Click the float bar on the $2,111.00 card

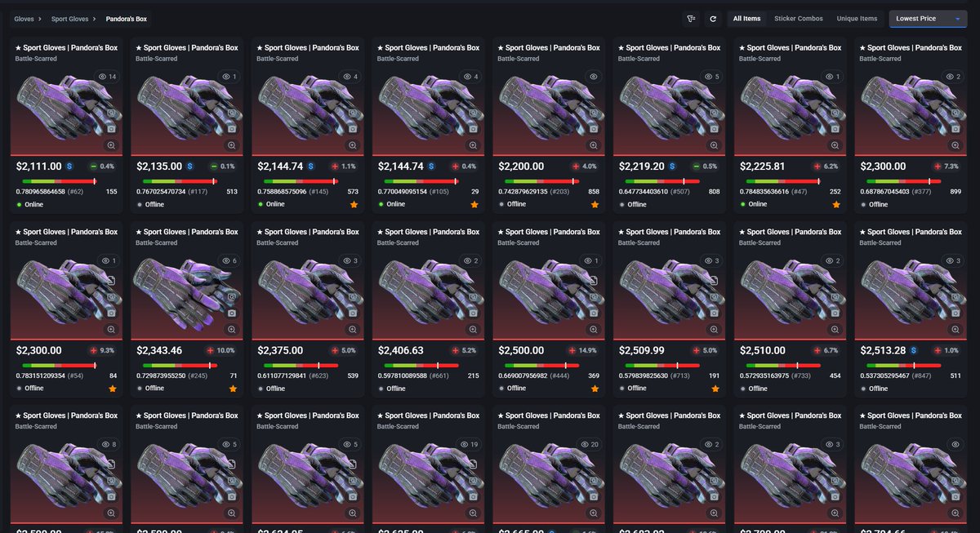coord(60,181)
